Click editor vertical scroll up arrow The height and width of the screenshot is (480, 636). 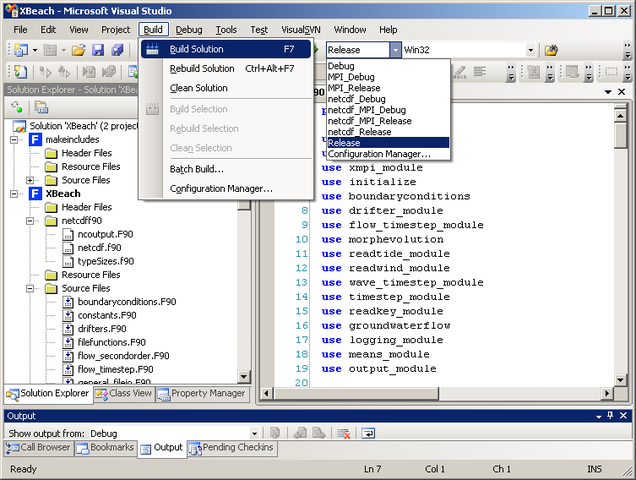point(621,116)
